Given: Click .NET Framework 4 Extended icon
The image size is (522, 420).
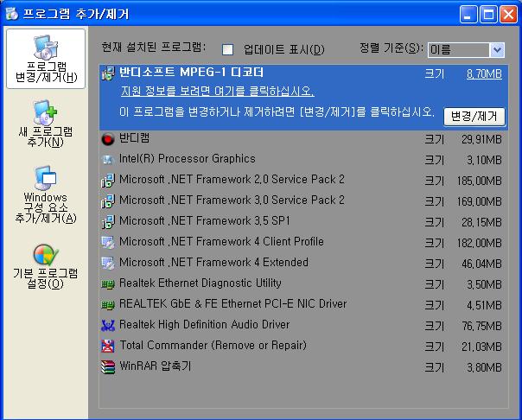Looking at the screenshot, I should pos(108,264).
